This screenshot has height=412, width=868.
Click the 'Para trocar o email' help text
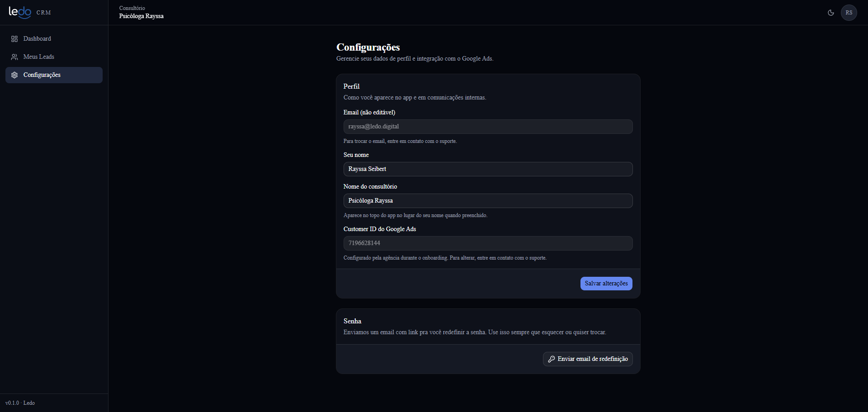(400, 142)
